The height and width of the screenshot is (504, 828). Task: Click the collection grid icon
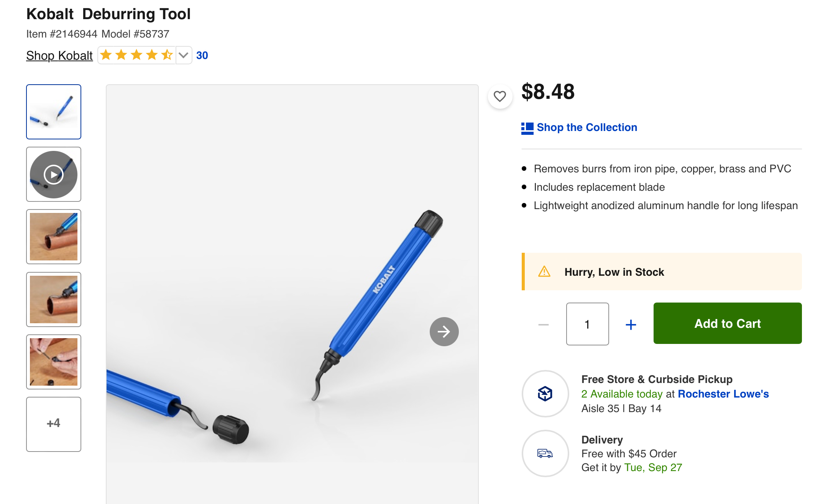pos(527,128)
